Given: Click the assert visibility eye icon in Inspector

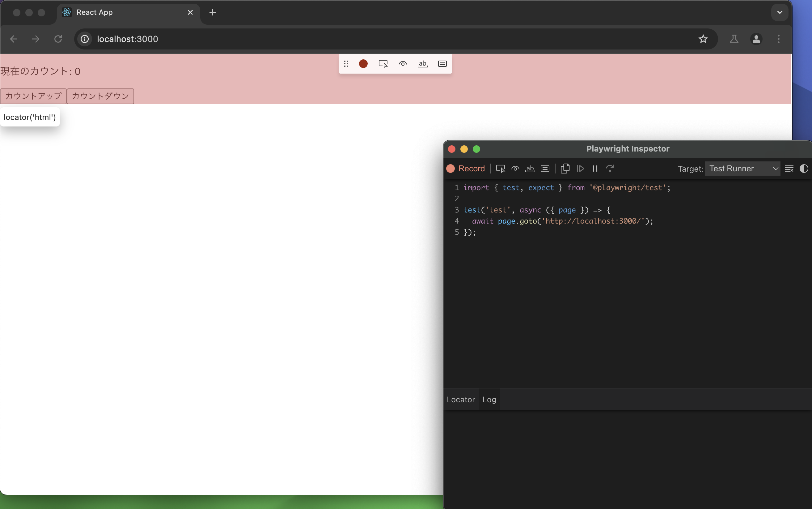Looking at the screenshot, I should coord(515,168).
